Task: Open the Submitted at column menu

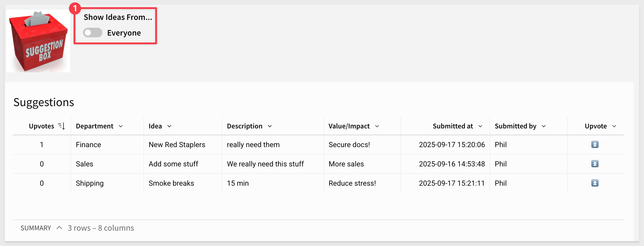Action: pyautogui.click(x=480, y=126)
